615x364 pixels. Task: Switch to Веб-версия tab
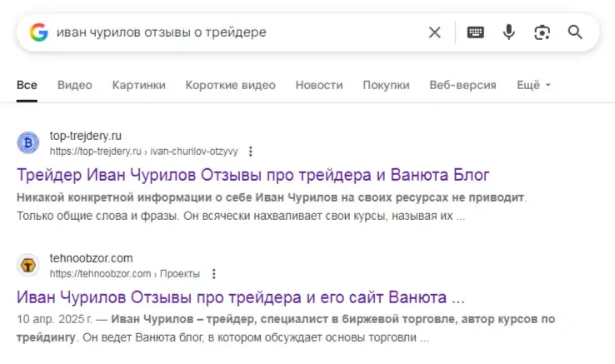click(x=462, y=85)
